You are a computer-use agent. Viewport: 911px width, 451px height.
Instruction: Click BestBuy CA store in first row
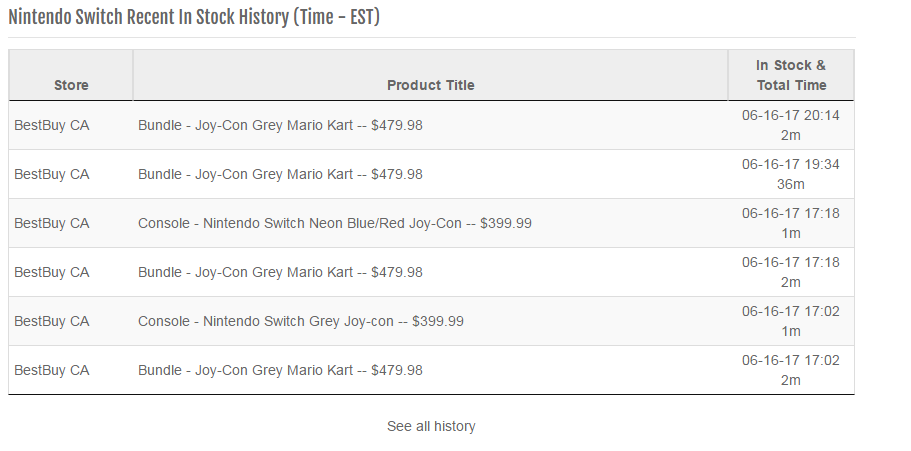click(52, 126)
